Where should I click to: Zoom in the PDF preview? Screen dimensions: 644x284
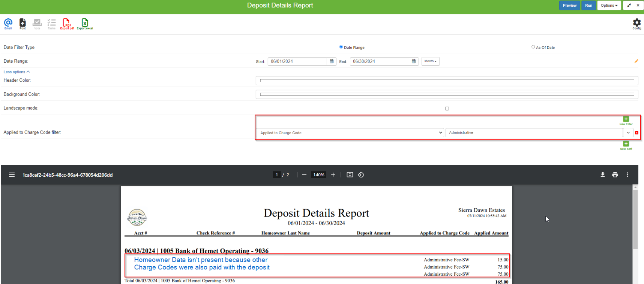point(333,175)
